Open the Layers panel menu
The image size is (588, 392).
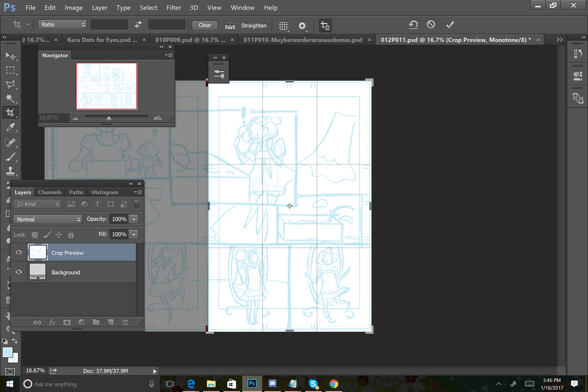point(138,192)
